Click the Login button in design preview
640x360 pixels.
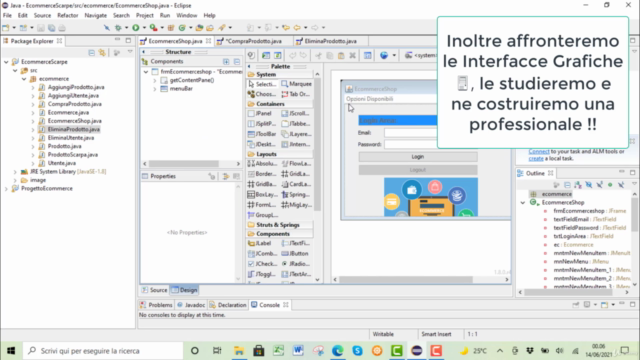click(418, 157)
